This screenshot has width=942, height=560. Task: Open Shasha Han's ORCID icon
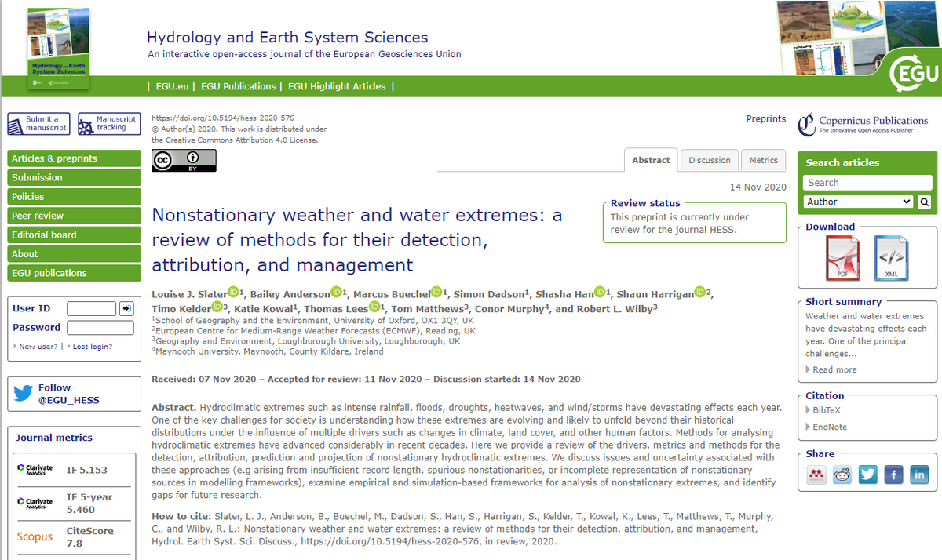pos(600,293)
